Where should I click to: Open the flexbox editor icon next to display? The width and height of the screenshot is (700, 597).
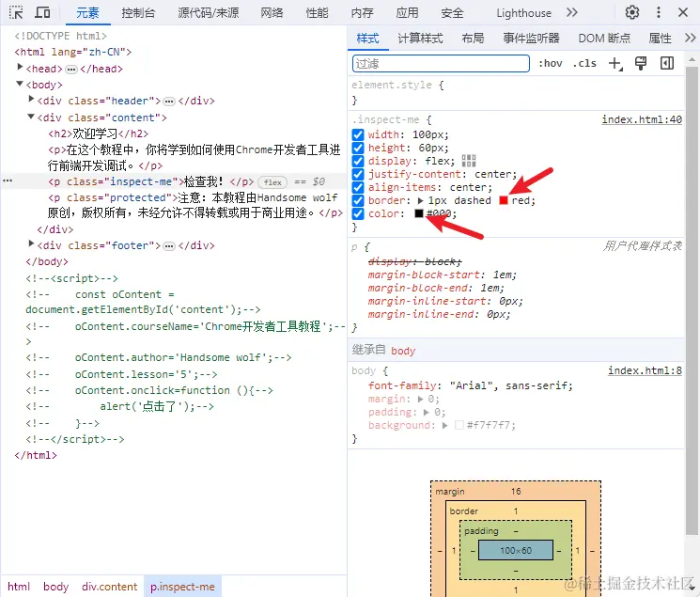pyautogui.click(x=469, y=161)
